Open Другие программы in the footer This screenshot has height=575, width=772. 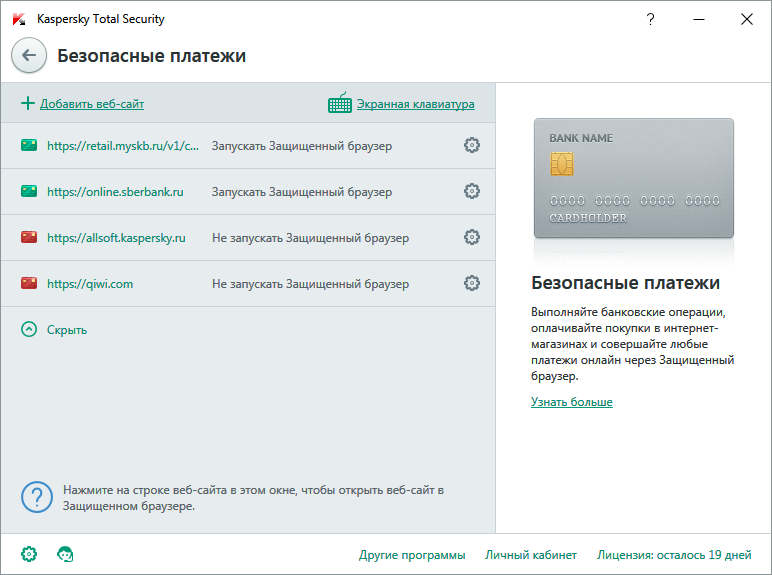412,555
